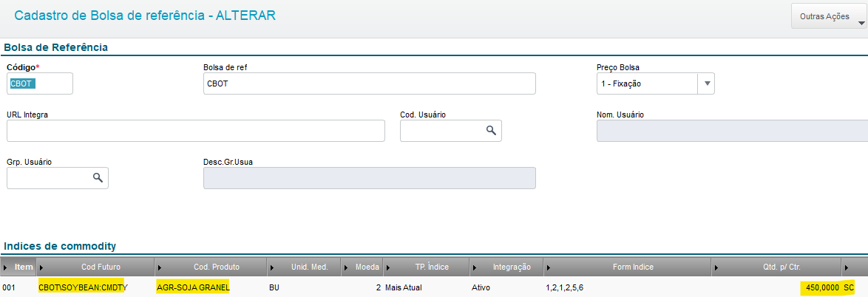The height and width of the screenshot is (297, 868).
Task: Click the Grp. Usuário input field
Action: 58,177
